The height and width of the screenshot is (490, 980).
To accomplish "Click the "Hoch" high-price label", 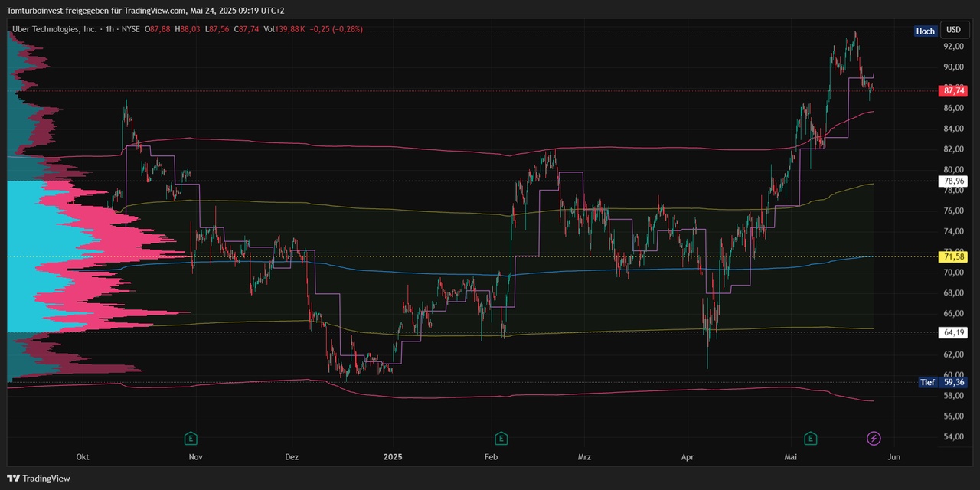I will point(925,31).
